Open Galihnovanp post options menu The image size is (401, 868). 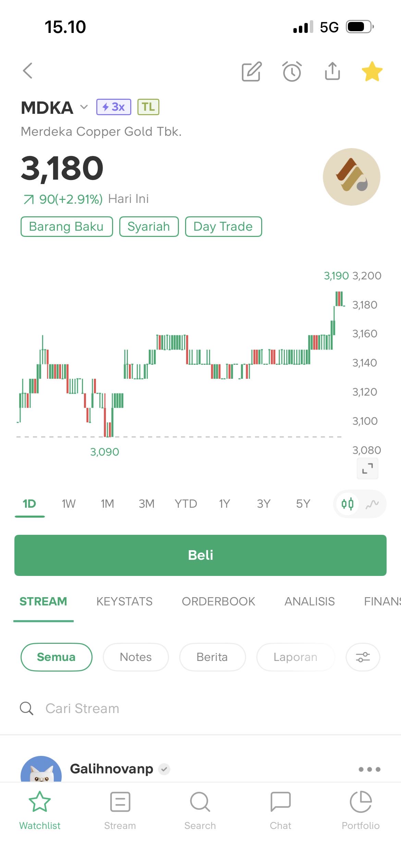coord(369,769)
